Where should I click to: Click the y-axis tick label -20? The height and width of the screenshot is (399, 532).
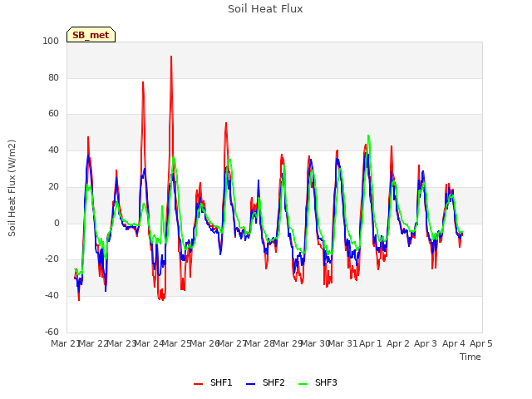pos(52,259)
